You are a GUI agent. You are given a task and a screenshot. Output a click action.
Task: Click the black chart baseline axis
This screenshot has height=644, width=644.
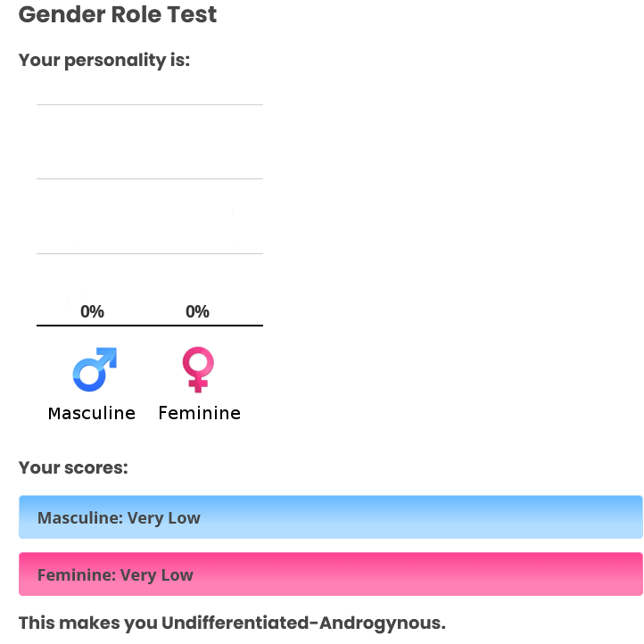click(x=150, y=326)
